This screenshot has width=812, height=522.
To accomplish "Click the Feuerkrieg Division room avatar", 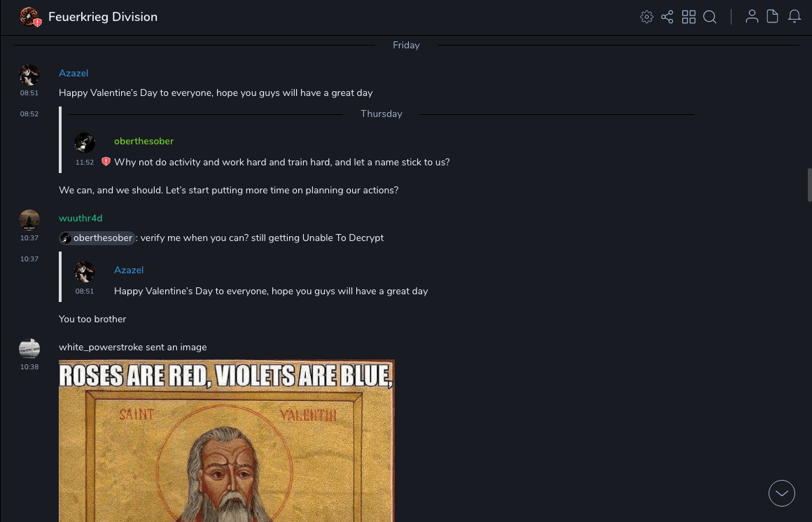I will coord(29,17).
